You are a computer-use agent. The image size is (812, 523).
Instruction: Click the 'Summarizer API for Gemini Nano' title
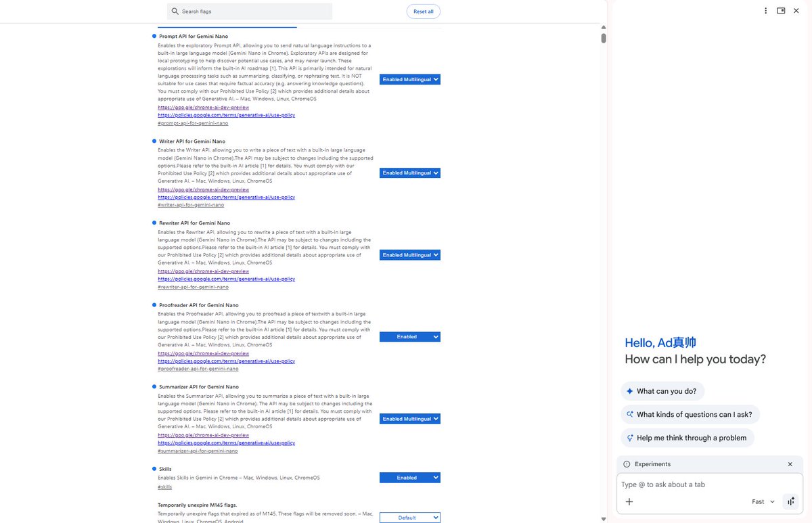click(199, 387)
